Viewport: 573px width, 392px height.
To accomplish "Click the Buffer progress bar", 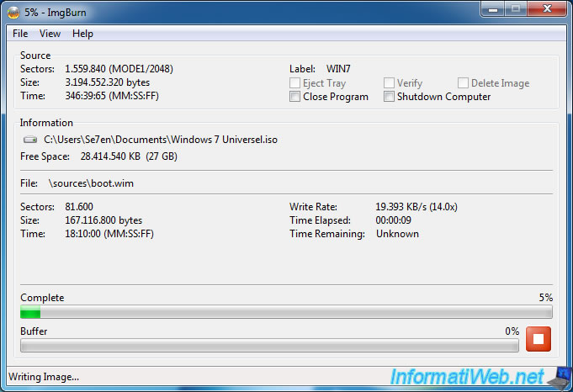I will point(269,346).
